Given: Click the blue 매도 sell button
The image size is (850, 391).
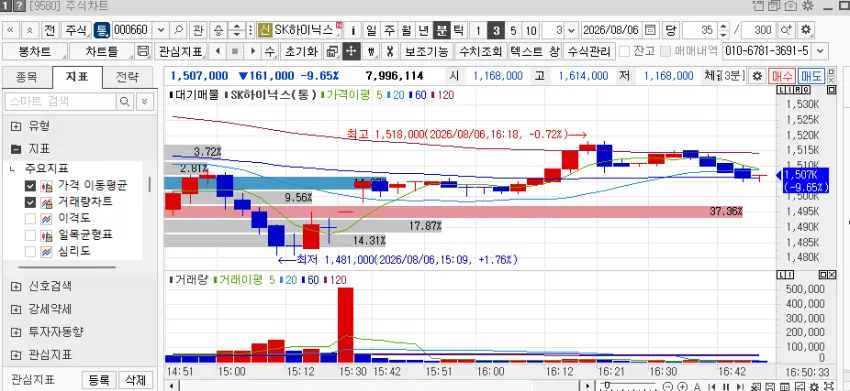Looking at the screenshot, I should 811,76.
